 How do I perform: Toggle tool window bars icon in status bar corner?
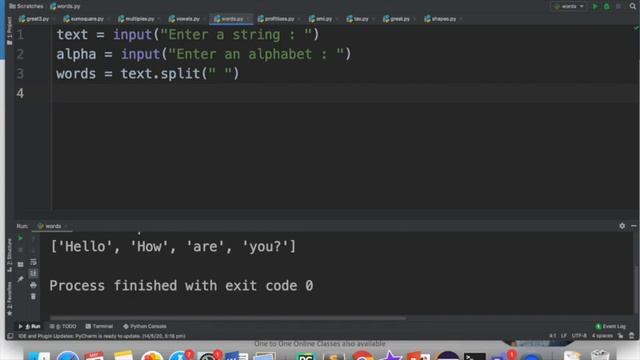pyautogui.click(x=10, y=336)
